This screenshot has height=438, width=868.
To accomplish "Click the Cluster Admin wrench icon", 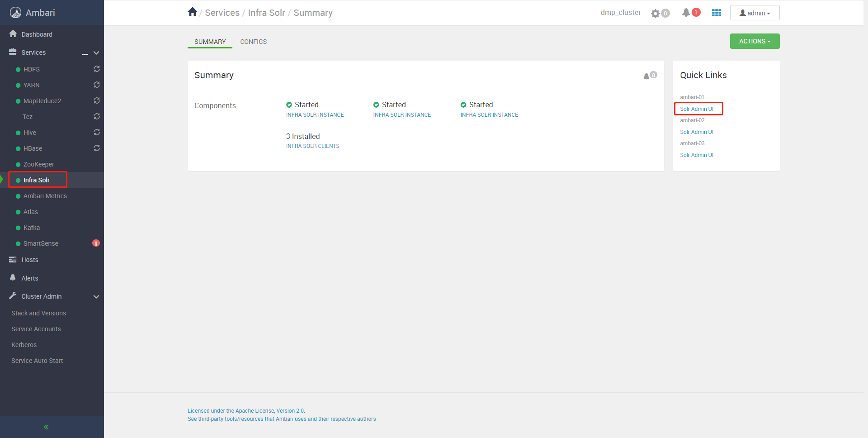I will point(13,296).
